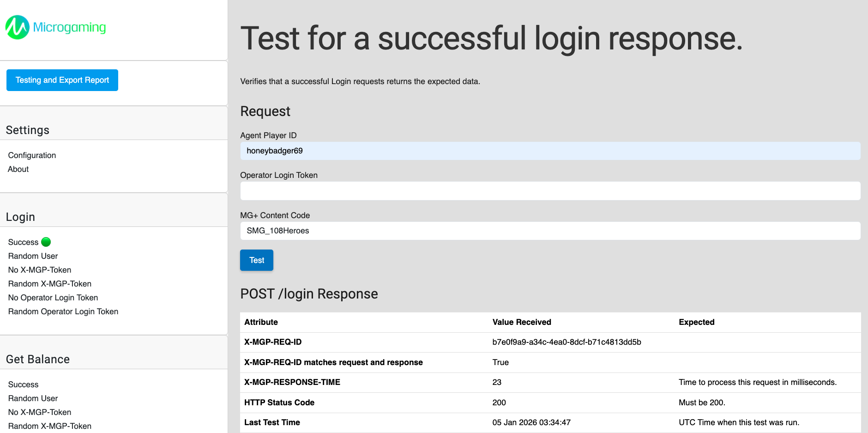Open Configuration under Settings
Viewport: 868px width, 433px height.
[31, 155]
